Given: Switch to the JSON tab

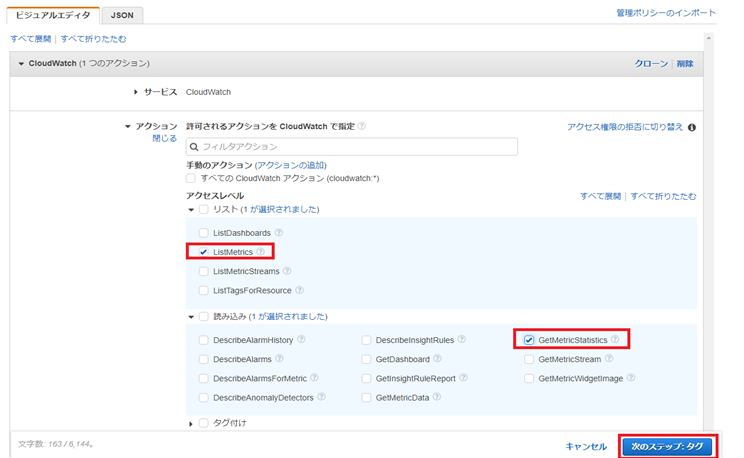Looking at the screenshot, I should pos(122,15).
